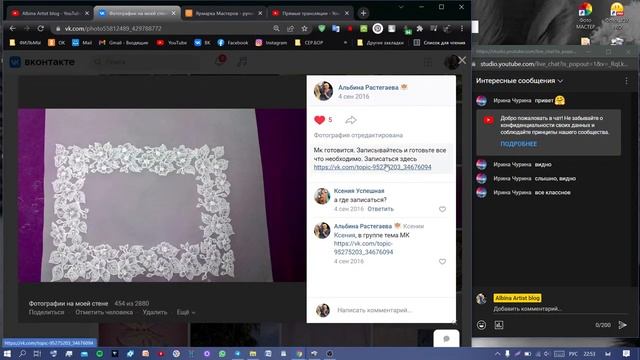This screenshot has width=640, height=360.
Task: Open the WhatsApp taskbar icon
Action: (x=222, y=353)
